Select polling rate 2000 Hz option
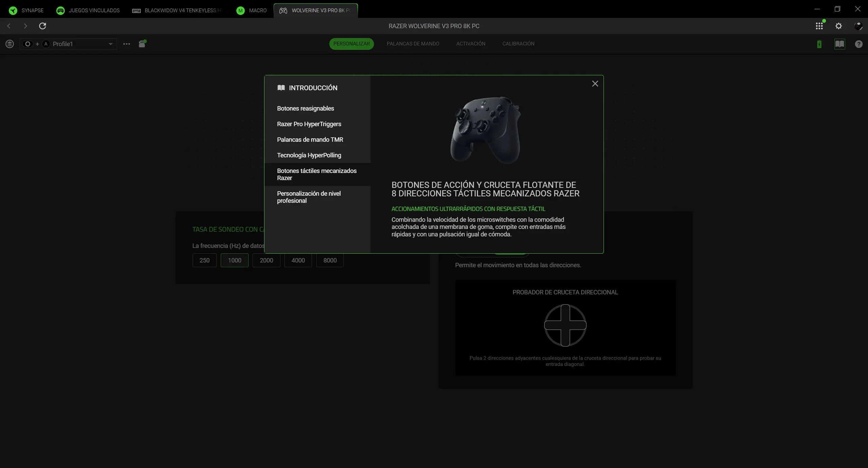This screenshot has width=868, height=468. [266, 260]
